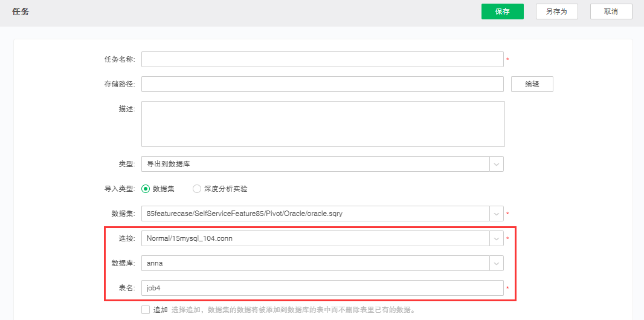Click the chevron arrow on 类型 dropdown

tap(496, 164)
